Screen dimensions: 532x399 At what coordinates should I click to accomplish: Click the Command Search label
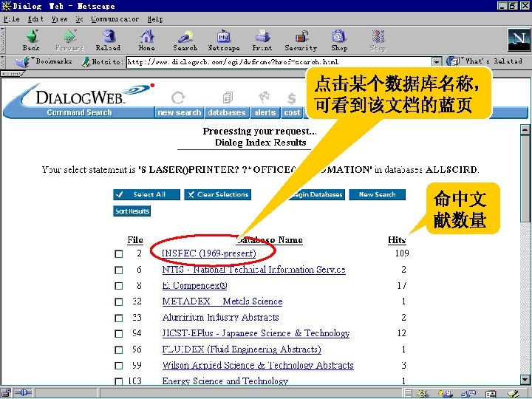point(79,112)
